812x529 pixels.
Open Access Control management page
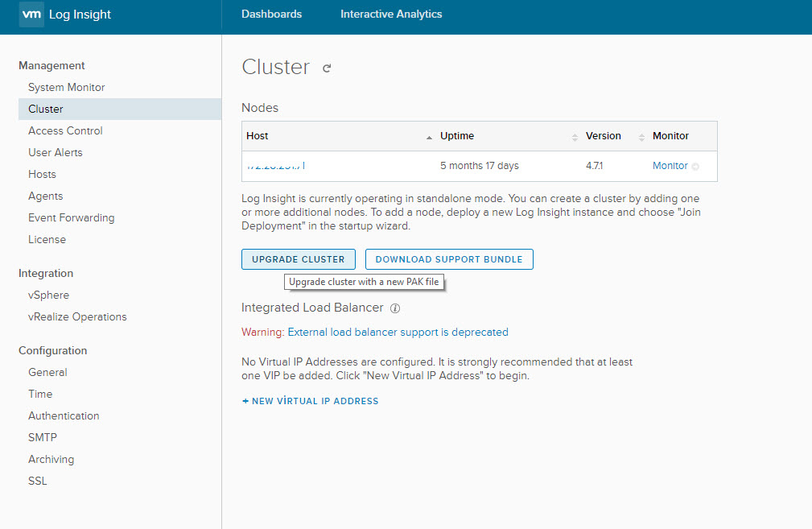(x=65, y=130)
